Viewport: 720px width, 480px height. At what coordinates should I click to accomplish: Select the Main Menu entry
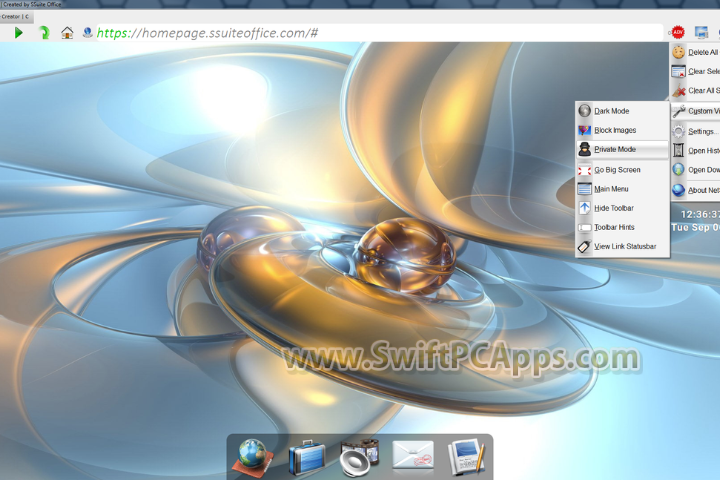coord(622,189)
